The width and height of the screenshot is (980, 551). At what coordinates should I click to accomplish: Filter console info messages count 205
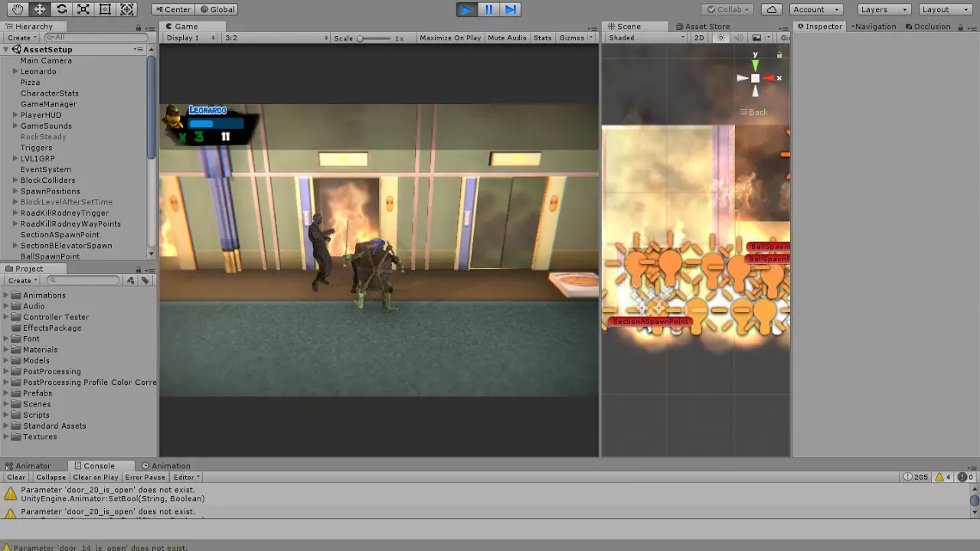[916, 477]
